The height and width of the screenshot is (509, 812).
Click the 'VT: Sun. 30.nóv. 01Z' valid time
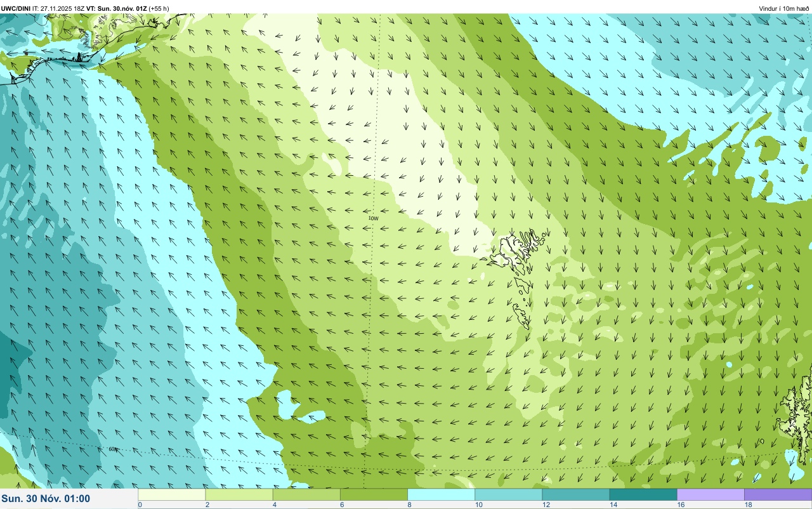coord(117,8)
